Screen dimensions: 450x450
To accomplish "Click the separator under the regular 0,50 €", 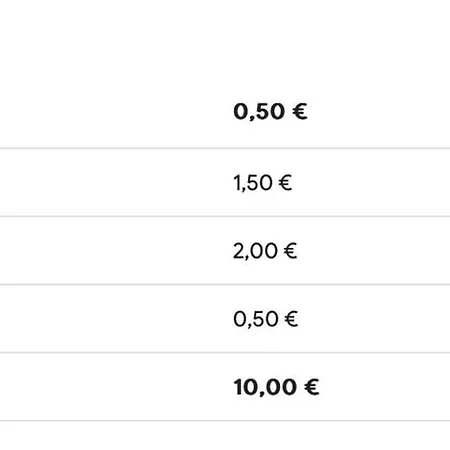I will (x=225, y=352).
